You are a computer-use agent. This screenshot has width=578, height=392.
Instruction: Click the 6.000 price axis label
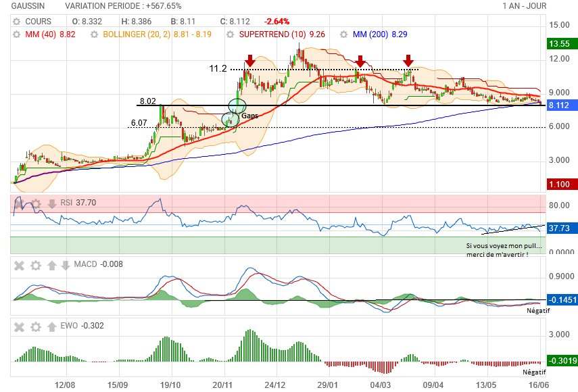coord(559,126)
